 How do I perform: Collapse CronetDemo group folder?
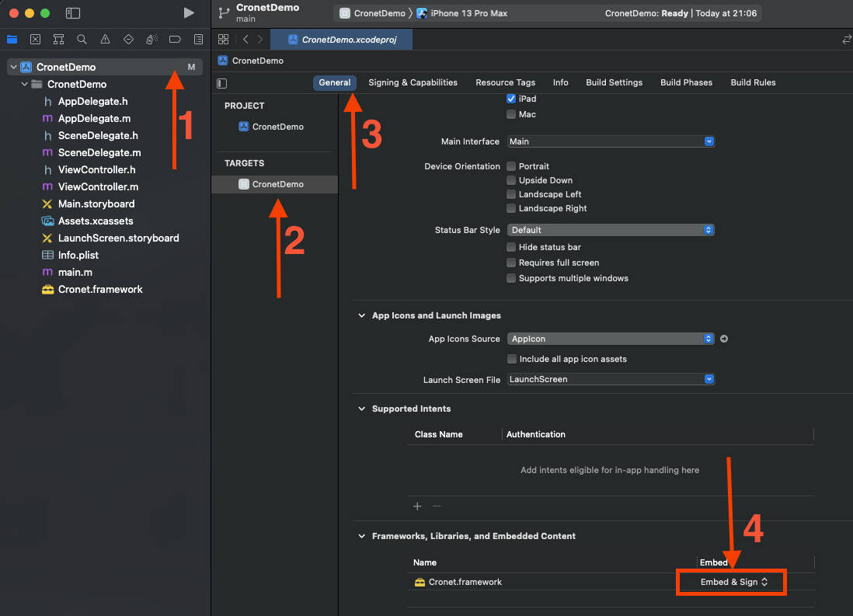[x=25, y=85]
